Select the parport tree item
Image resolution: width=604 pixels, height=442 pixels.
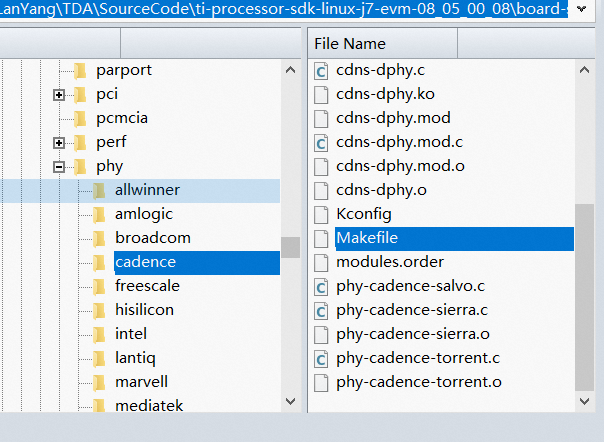point(124,70)
